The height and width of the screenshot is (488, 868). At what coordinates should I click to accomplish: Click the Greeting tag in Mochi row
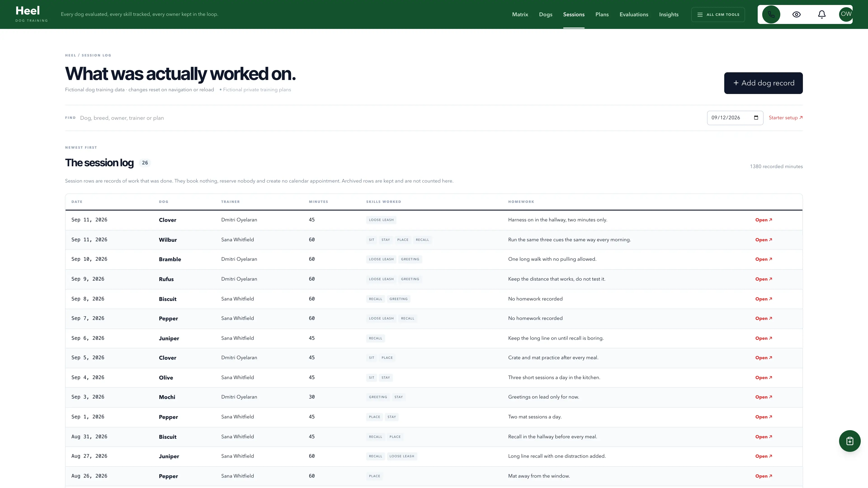point(378,397)
